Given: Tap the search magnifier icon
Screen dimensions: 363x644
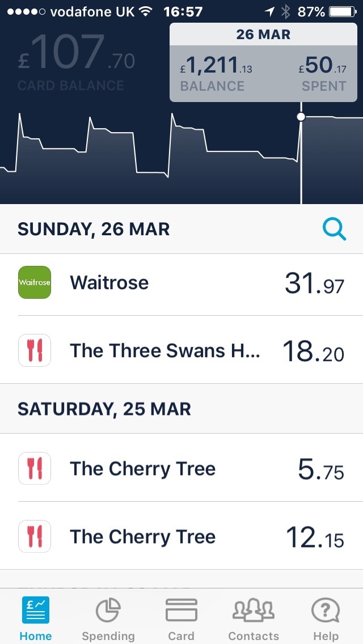Looking at the screenshot, I should pos(334,229).
